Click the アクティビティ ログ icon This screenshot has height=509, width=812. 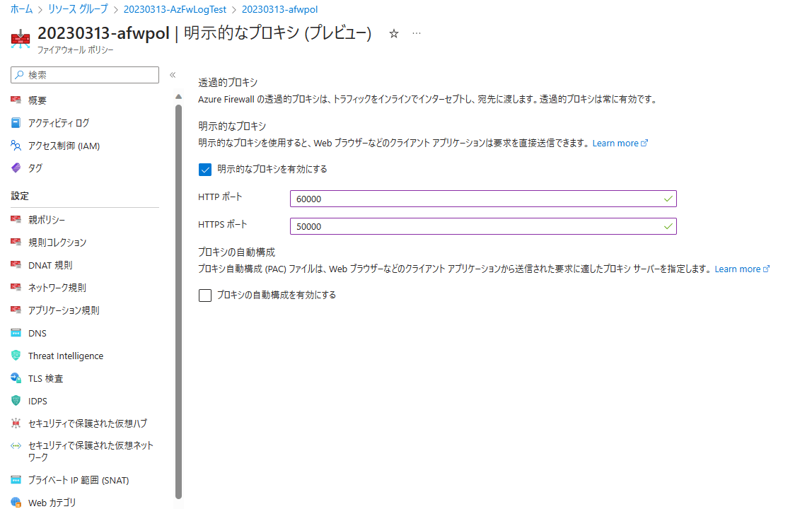[16, 123]
